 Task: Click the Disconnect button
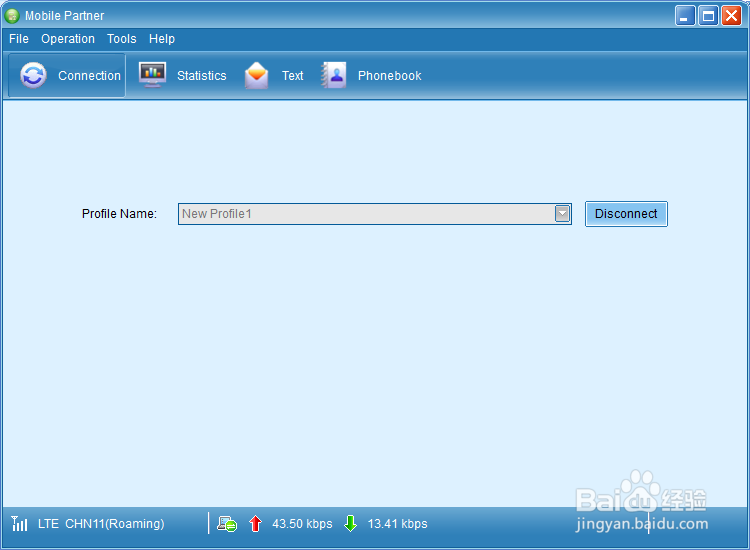(x=626, y=214)
